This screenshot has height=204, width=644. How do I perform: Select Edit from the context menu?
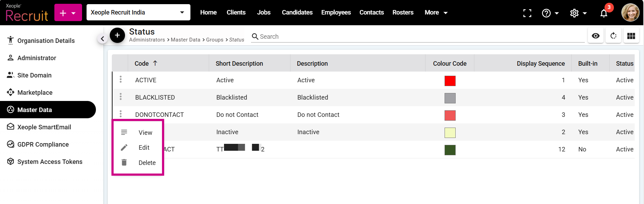point(144,148)
